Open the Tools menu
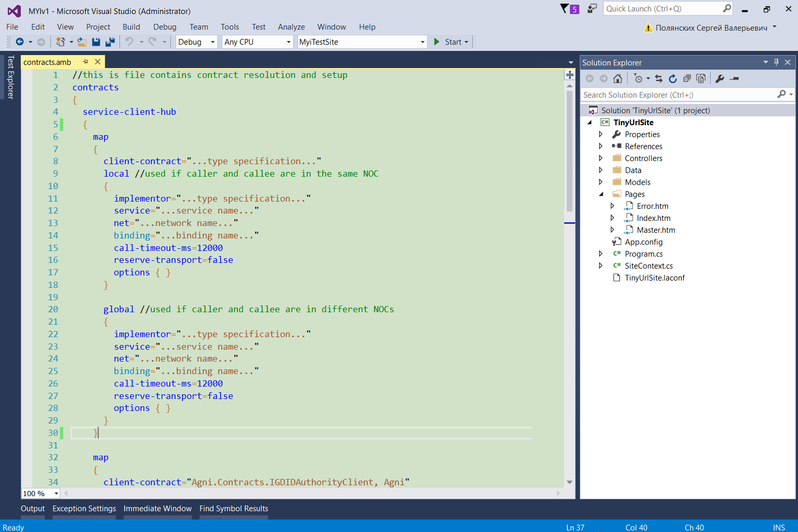 tap(230, 27)
